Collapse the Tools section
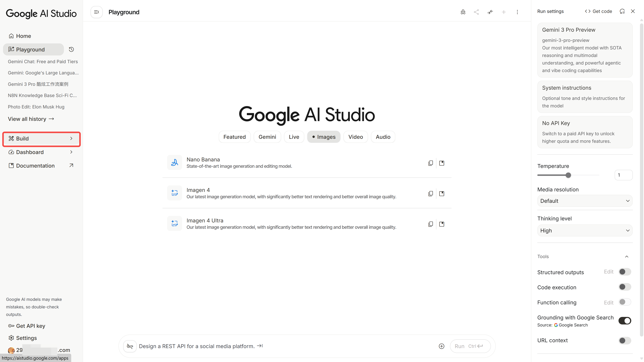This screenshot has width=644, height=362. pos(627,257)
